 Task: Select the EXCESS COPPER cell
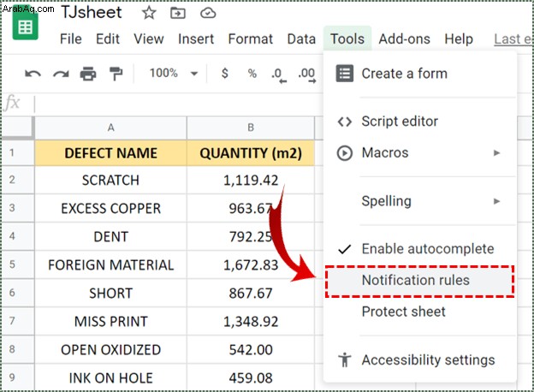110,209
